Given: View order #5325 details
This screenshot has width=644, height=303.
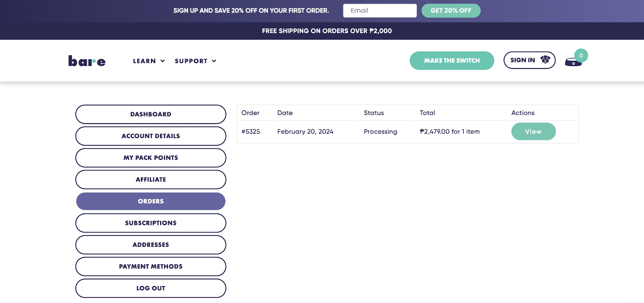Looking at the screenshot, I should (533, 132).
